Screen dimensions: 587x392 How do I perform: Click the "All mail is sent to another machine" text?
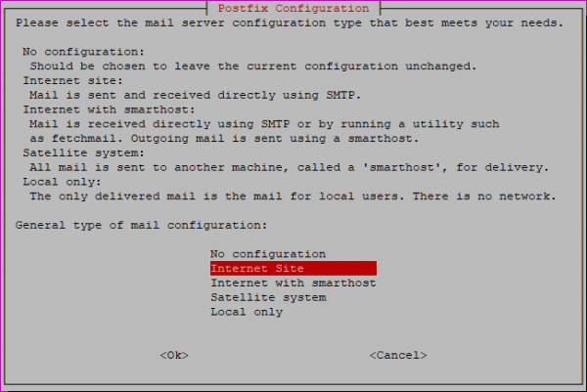(289, 167)
